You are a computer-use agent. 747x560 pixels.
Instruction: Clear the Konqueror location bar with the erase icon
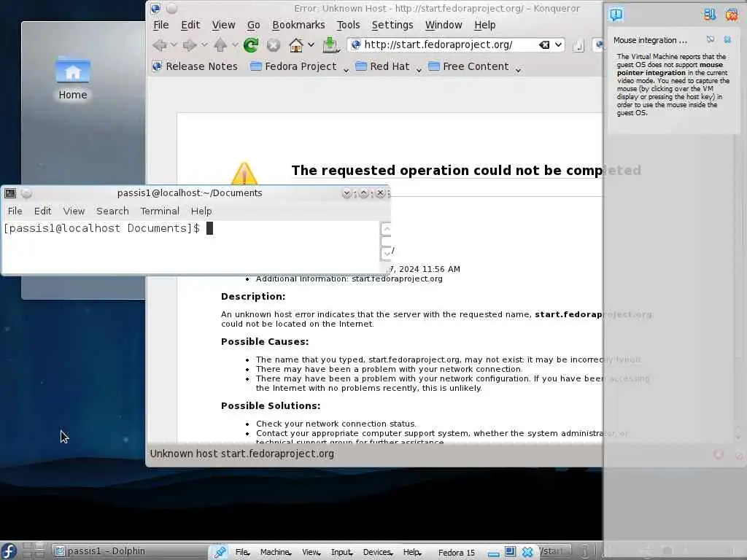(x=544, y=44)
